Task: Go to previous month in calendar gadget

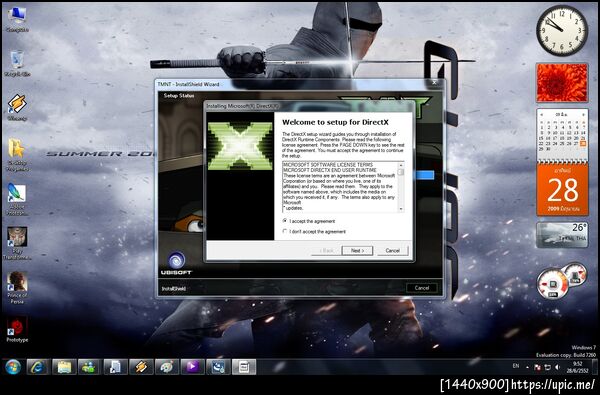Action: tap(542, 114)
